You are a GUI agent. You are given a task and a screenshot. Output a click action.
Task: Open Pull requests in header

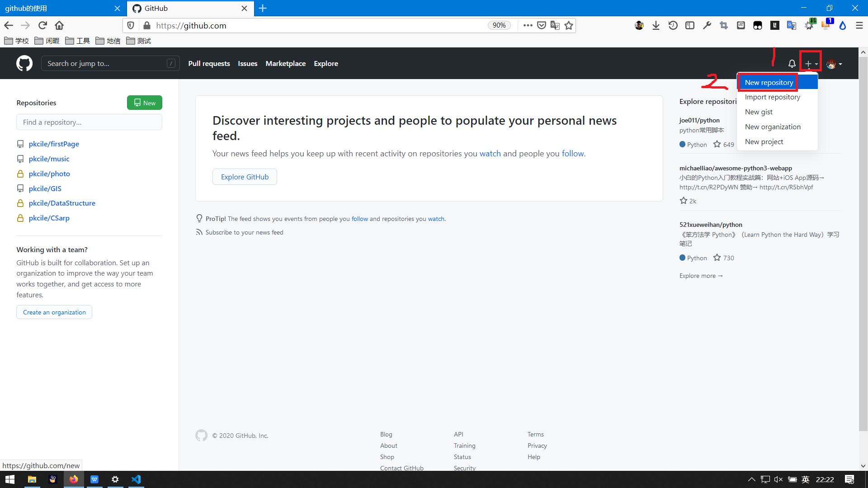(x=209, y=64)
